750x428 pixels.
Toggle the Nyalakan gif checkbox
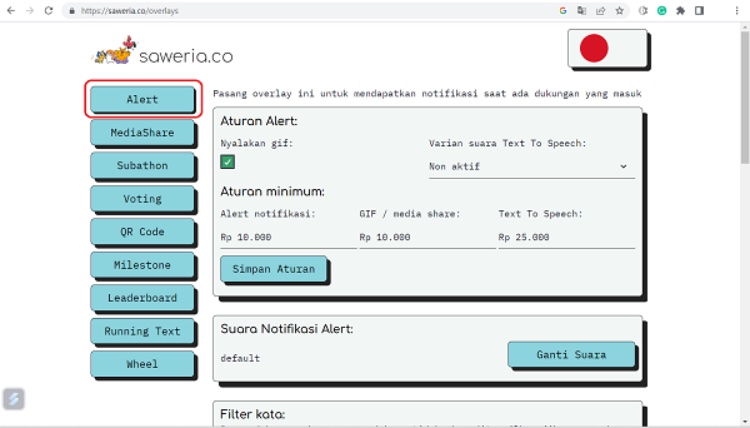228,162
